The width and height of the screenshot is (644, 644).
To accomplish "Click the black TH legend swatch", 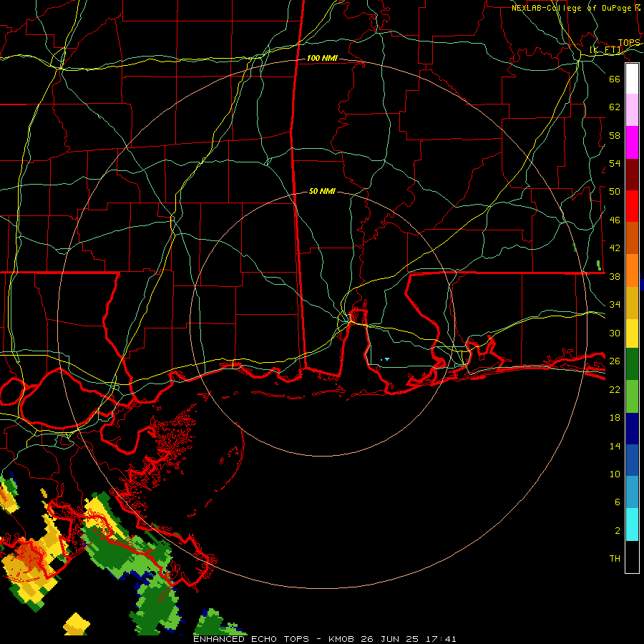I will (x=632, y=557).
